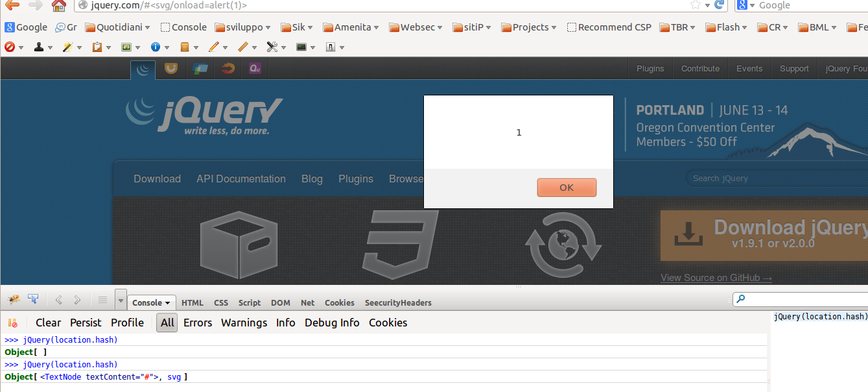Click the Search jQuery field
The image size is (868, 392).
777,178
